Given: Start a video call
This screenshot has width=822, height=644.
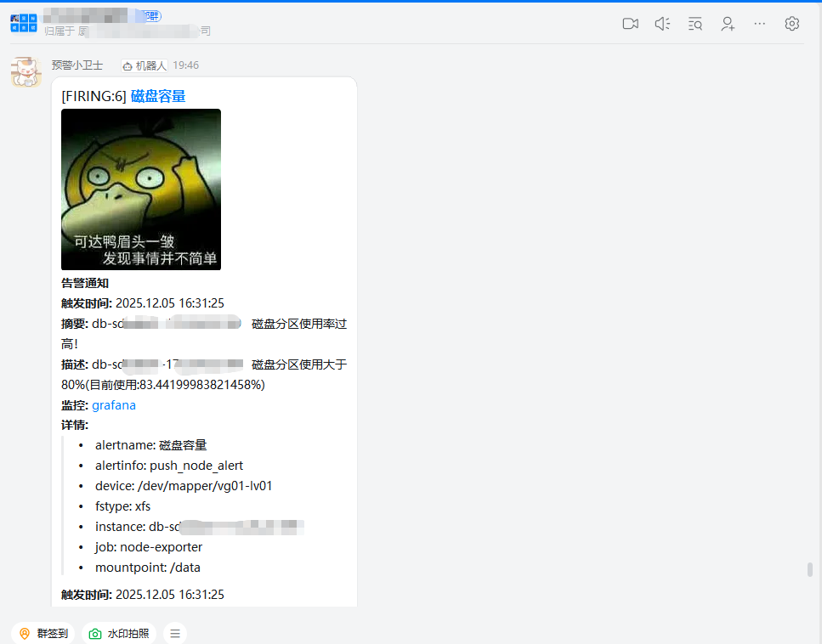Looking at the screenshot, I should (630, 24).
